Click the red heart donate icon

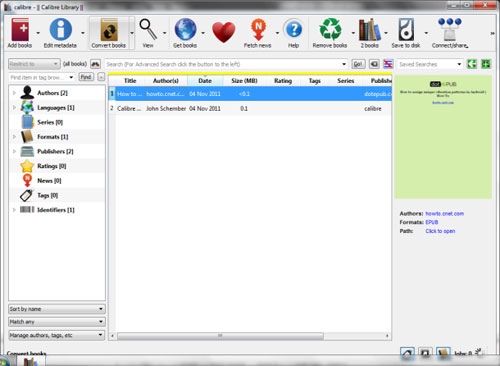(x=224, y=32)
